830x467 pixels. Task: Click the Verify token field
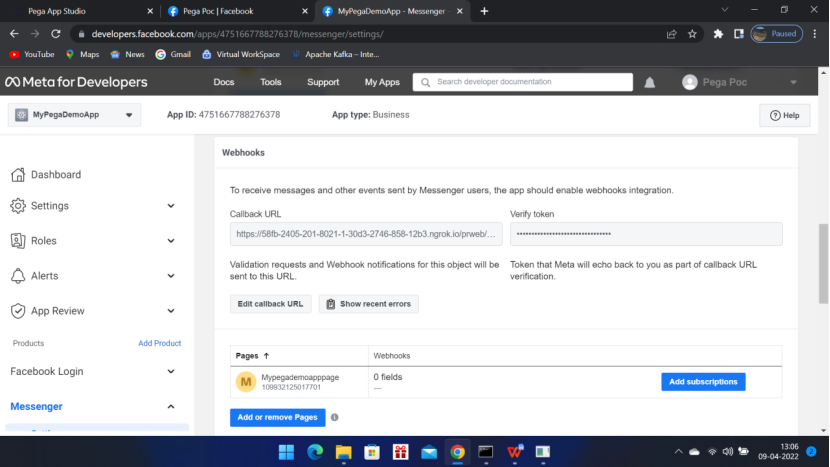[x=646, y=234]
